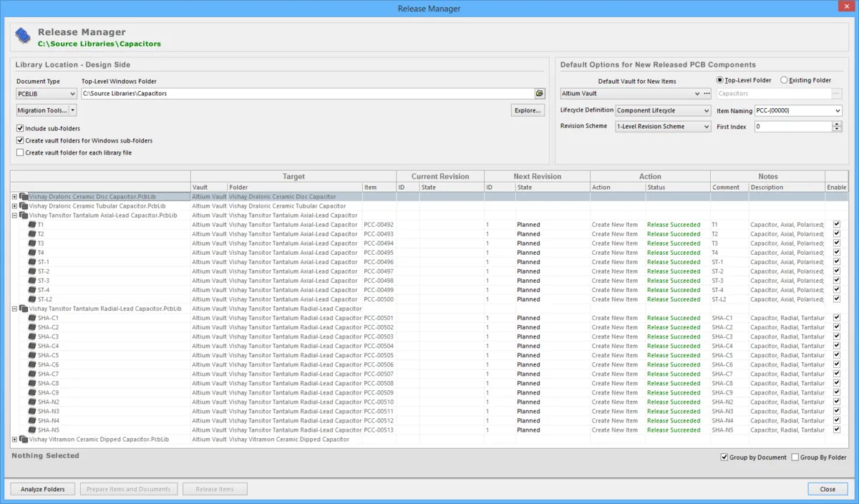Click the footprint icon for row SHA-C8
The height and width of the screenshot is (504, 859).
(31, 383)
